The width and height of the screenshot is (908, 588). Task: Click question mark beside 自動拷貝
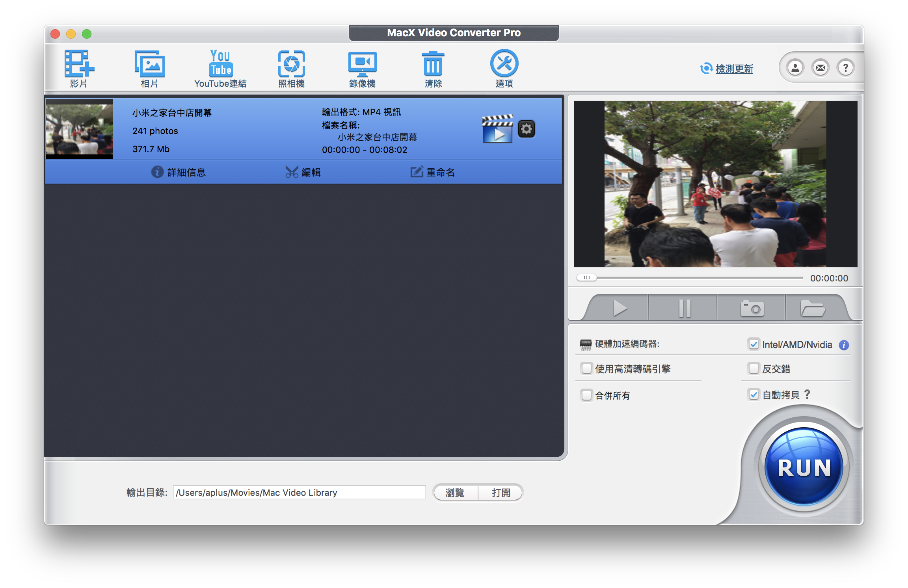(807, 394)
